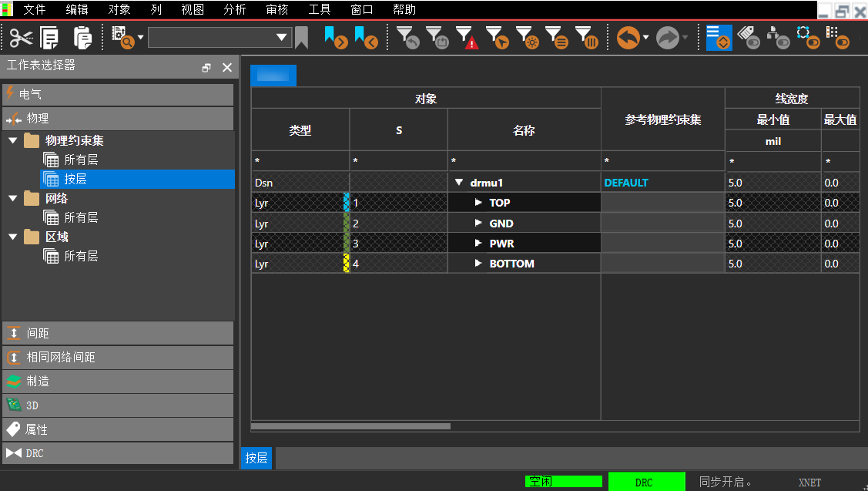Open the 电气 worksheet section
The height and width of the screenshot is (491, 868).
tap(118, 95)
